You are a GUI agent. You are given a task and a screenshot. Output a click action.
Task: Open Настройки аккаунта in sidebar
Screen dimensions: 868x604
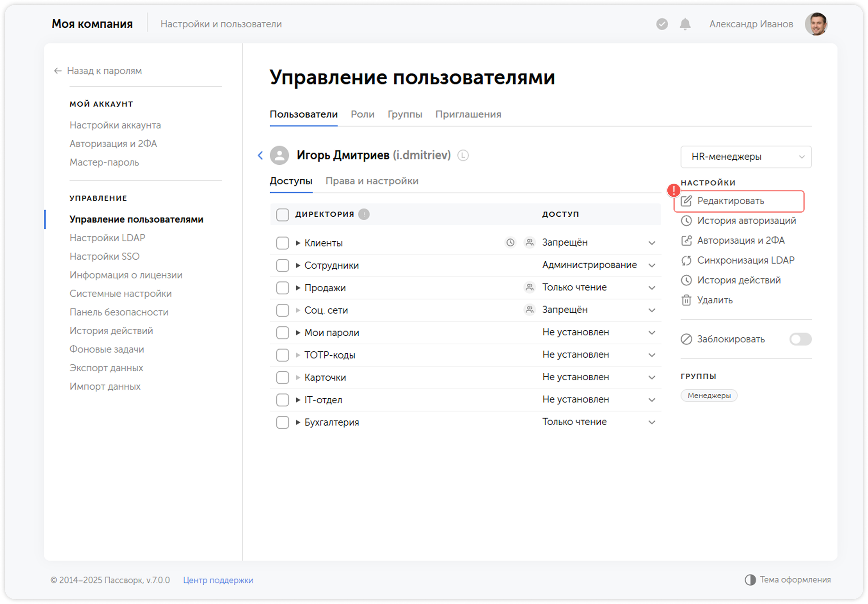click(115, 125)
